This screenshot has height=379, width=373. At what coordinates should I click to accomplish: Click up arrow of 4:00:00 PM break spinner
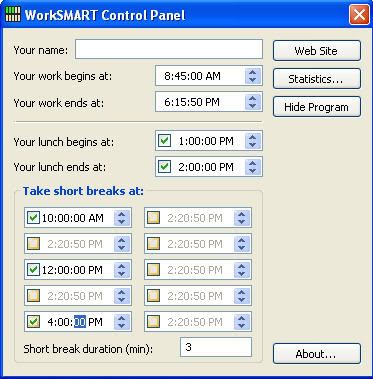(x=122, y=318)
